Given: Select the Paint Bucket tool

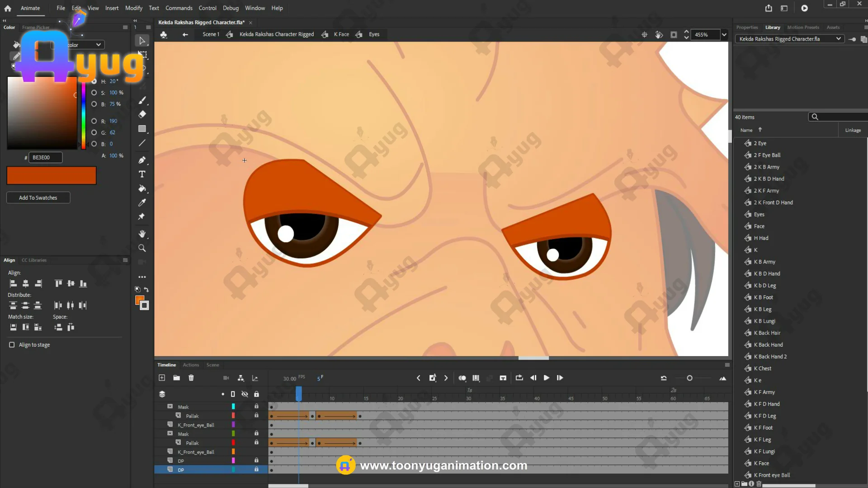Looking at the screenshot, I should coord(142,188).
